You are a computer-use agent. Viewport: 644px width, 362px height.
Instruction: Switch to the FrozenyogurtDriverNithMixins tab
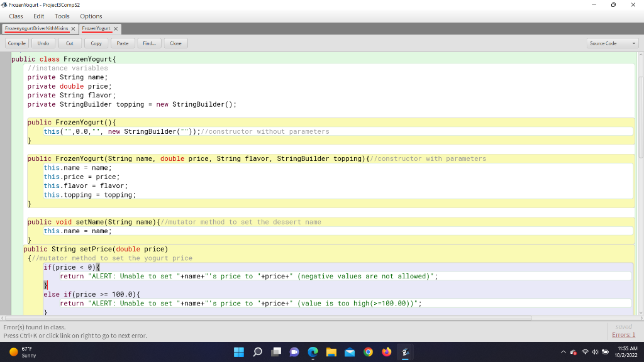(x=36, y=28)
